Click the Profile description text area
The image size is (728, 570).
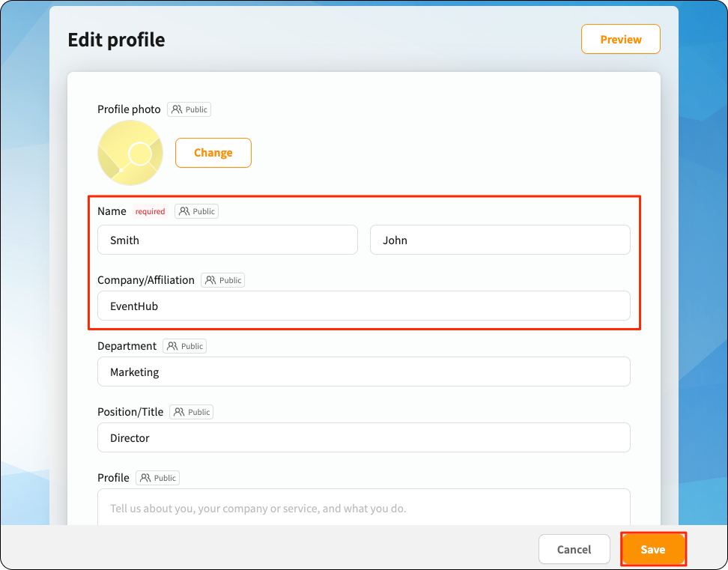(x=364, y=507)
